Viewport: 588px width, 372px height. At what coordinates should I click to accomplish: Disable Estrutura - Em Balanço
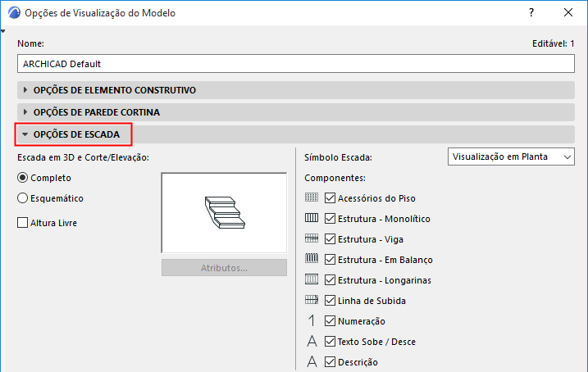tap(330, 259)
